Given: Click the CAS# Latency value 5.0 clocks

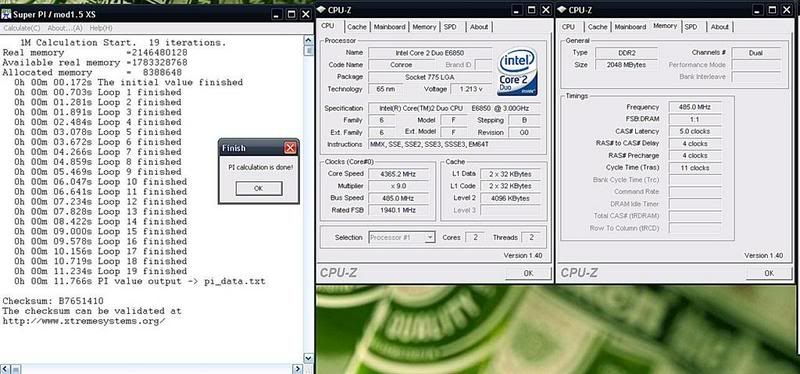Looking at the screenshot, I should click(x=695, y=132).
